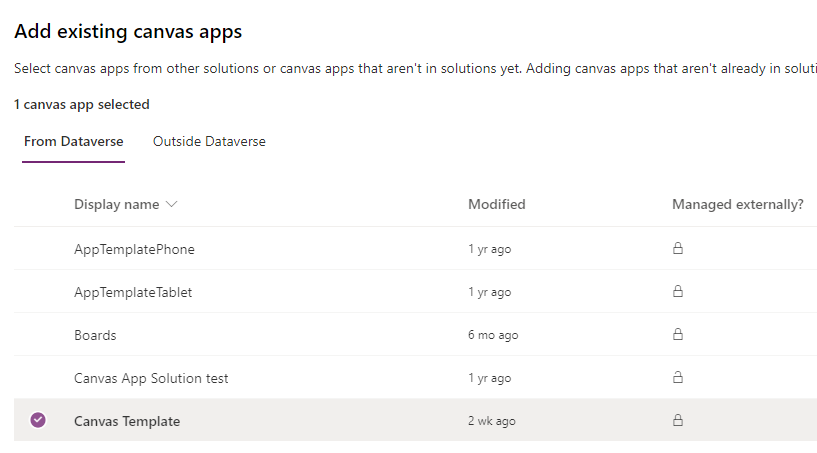Select the AppTemplateTablet app row
817x453 pixels.
point(133,292)
